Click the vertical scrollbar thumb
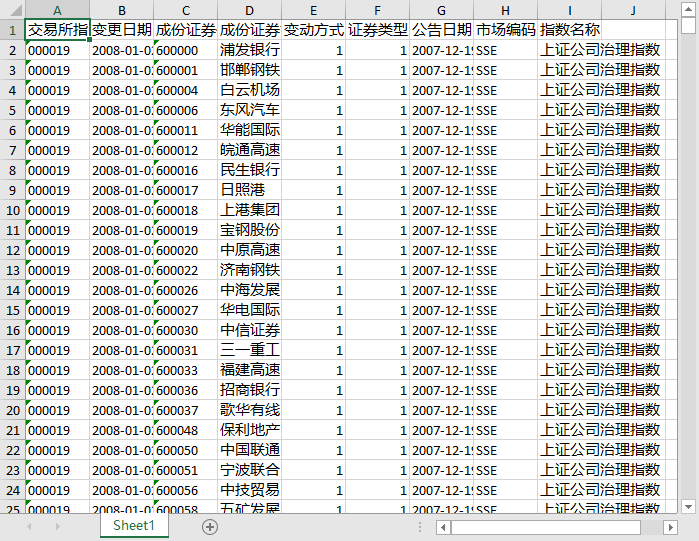Image resolution: width=699 pixels, height=541 pixels. pos(688,26)
